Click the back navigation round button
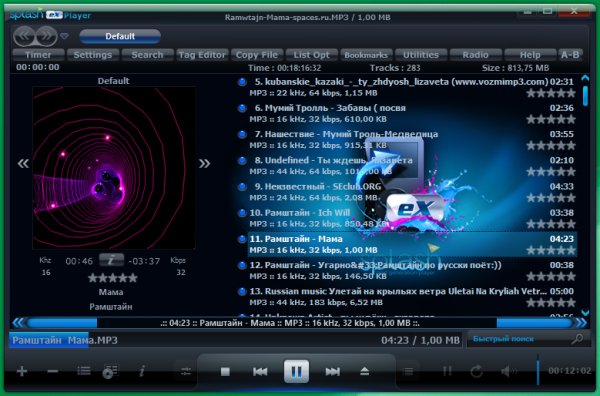 [x=24, y=36]
